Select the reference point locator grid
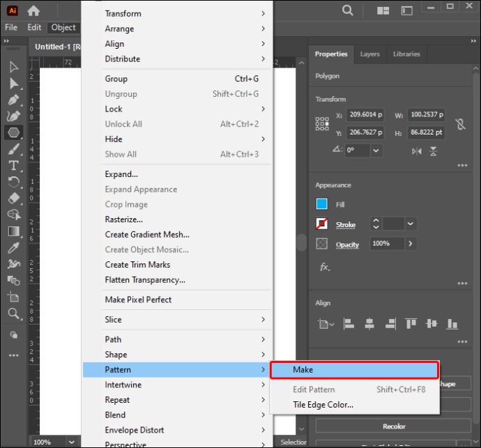This screenshot has width=481, height=448. [x=322, y=124]
